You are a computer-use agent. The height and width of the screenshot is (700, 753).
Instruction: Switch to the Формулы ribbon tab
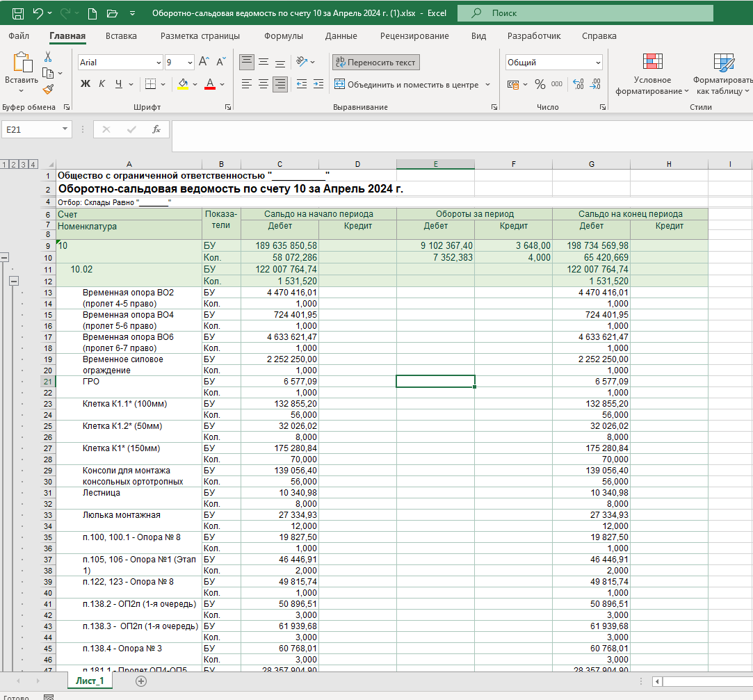[x=283, y=36]
